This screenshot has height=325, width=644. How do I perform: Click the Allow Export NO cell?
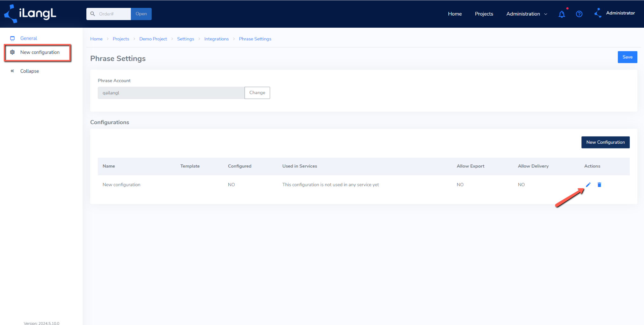pyautogui.click(x=460, y=184)
